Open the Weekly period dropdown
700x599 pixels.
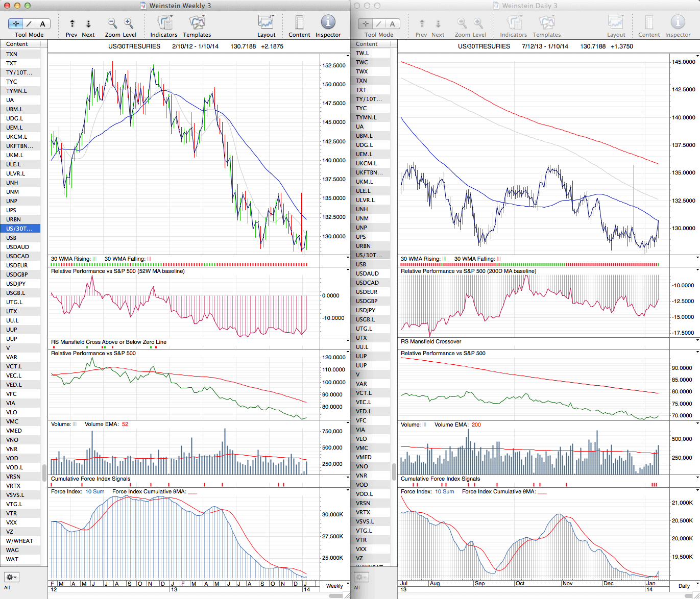click(x=337, y=586)
